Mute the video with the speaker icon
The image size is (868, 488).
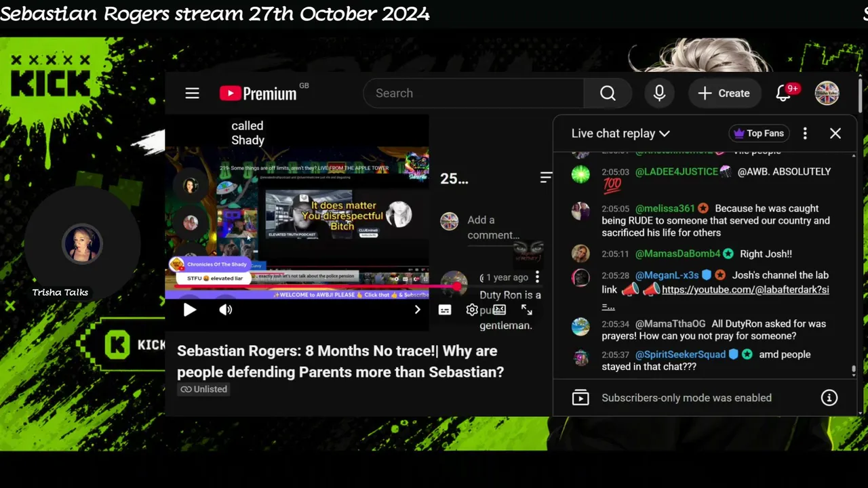(226, 310)
